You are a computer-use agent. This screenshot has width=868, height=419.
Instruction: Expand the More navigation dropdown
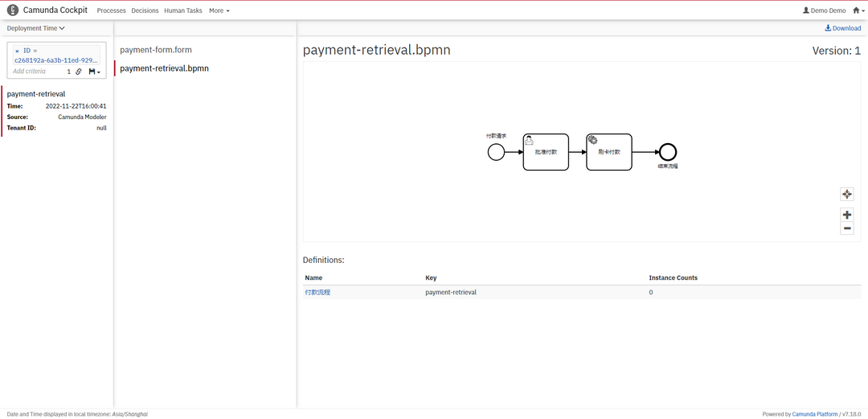click(219, 10)
